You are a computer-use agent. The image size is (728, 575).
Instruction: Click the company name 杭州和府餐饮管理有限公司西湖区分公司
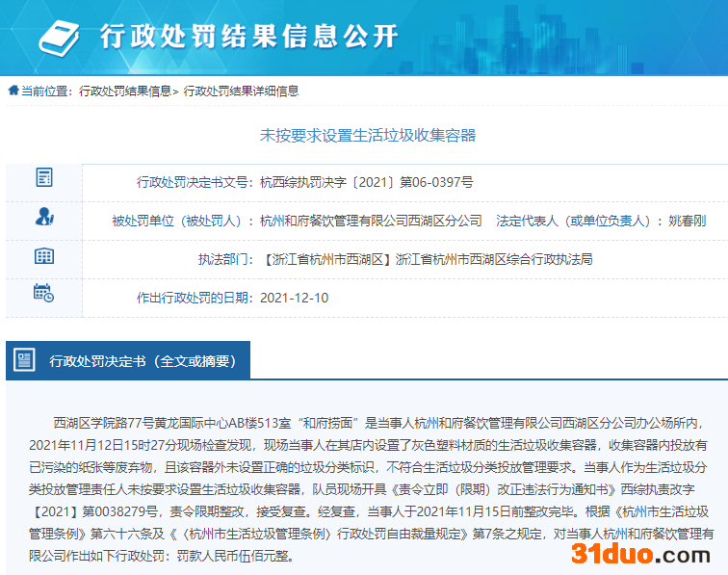point(371,221)
